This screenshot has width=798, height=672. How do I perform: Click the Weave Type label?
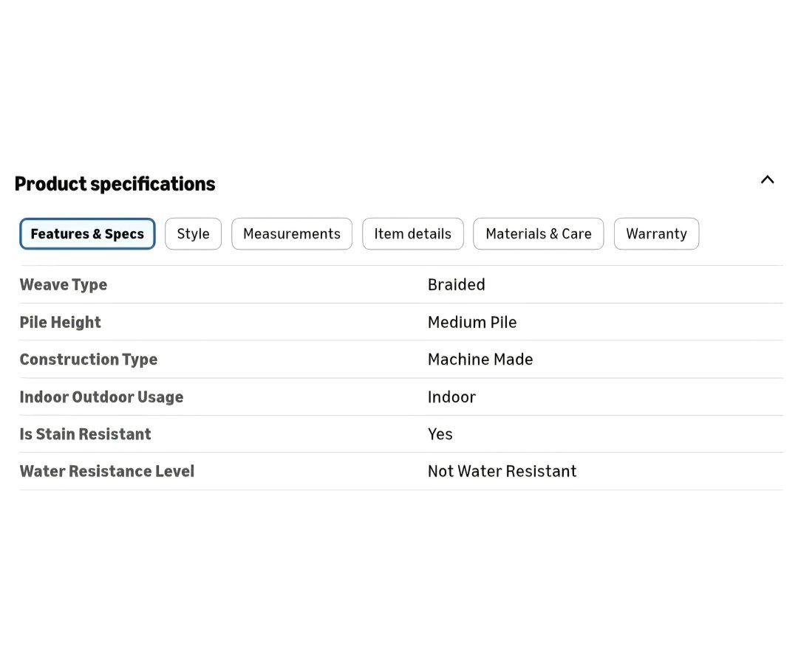pyautogui.click(x=64, y=284)
